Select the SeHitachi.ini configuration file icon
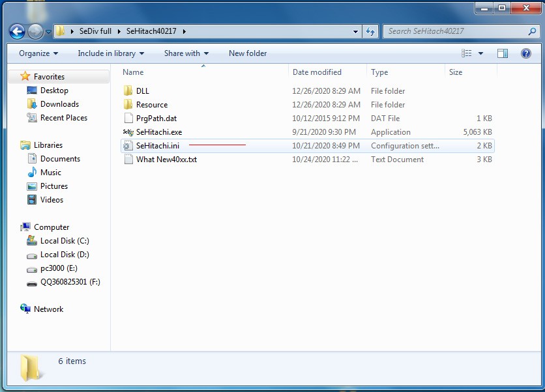545x392 pixels. pyautogui.click(x=128, y=146)
